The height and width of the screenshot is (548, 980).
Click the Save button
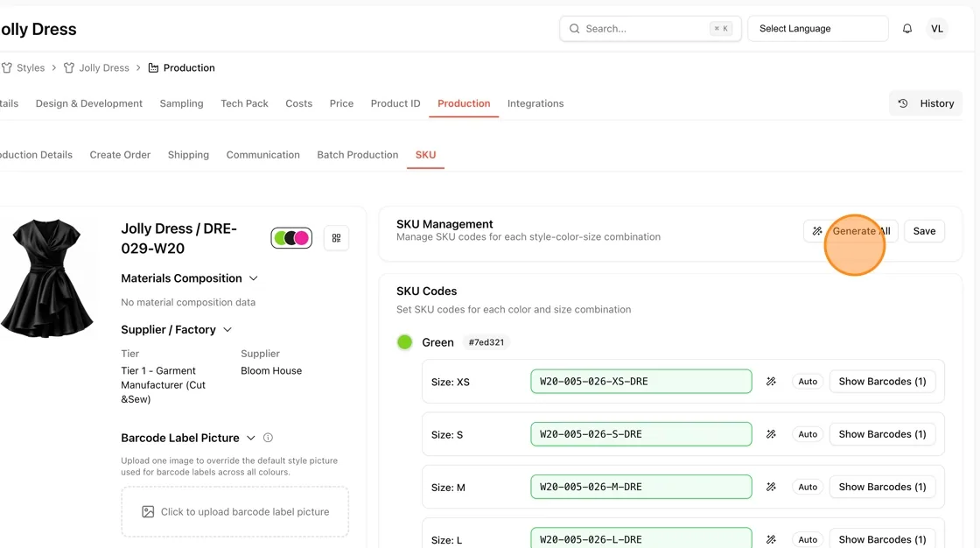pyautogui.click(x=924, y=231)
